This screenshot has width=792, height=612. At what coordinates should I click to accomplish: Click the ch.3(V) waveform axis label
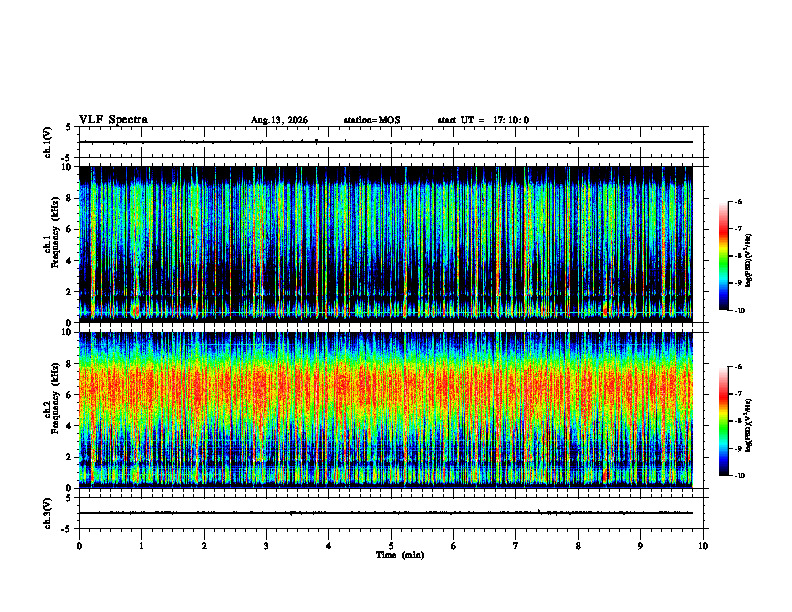(48, 513)
